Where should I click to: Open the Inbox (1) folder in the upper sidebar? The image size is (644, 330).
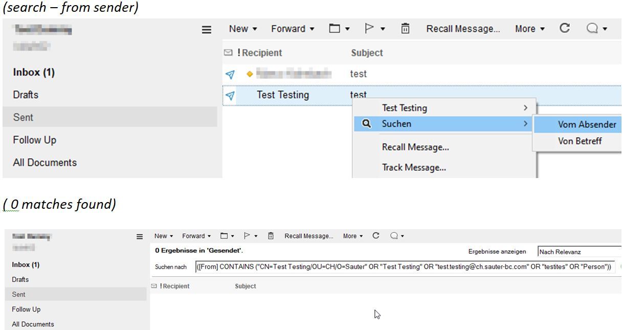(34, 72)
